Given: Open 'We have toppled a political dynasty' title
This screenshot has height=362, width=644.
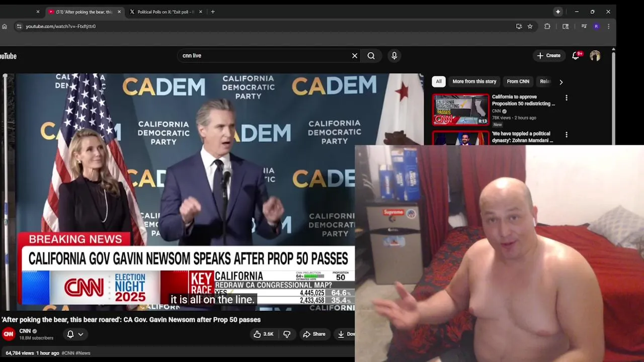Looking at the screenshot, I should pyautogui.click(x=522, y=137).
